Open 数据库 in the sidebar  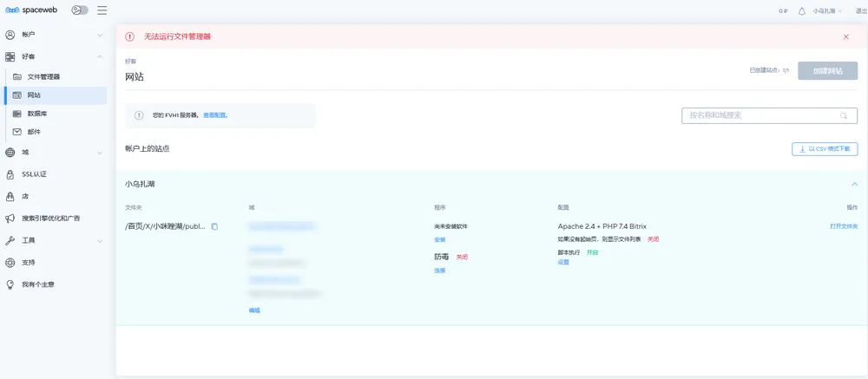click(37, 114)
